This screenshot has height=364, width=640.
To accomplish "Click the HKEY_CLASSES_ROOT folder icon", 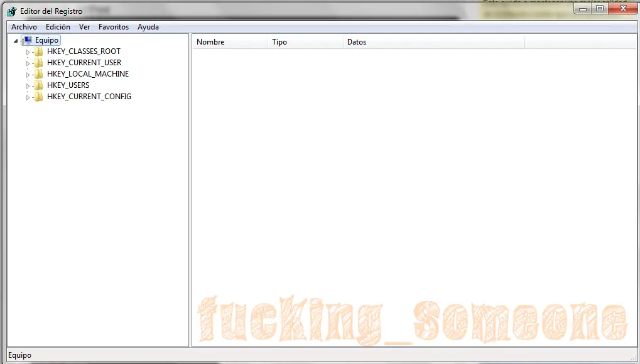I will [39, 51].
